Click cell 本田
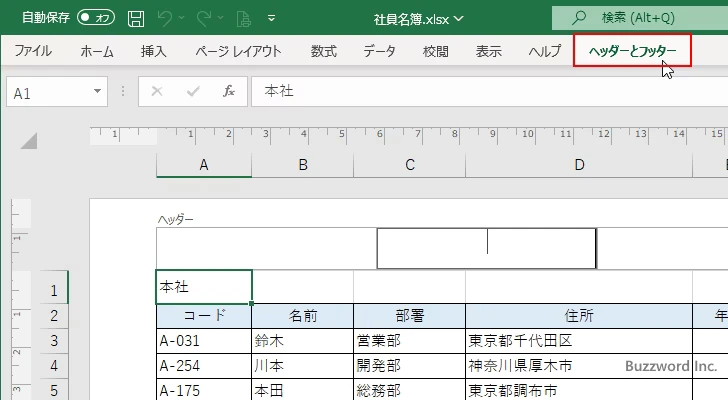This screenshot has height=400, width=728. tap(303, 390)
